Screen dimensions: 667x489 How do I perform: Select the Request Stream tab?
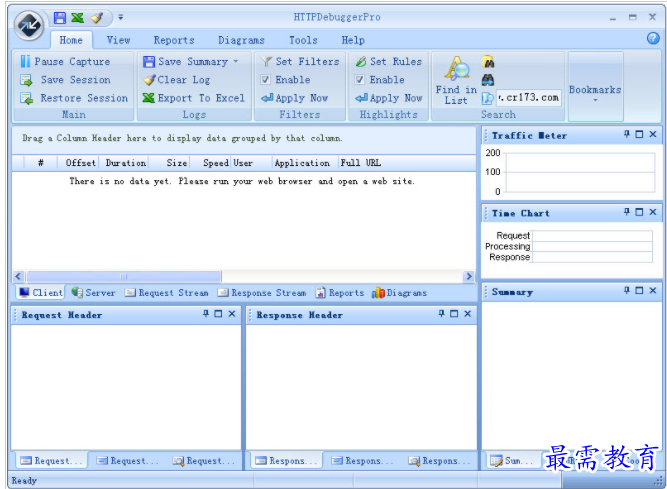[x=166, y=293]
